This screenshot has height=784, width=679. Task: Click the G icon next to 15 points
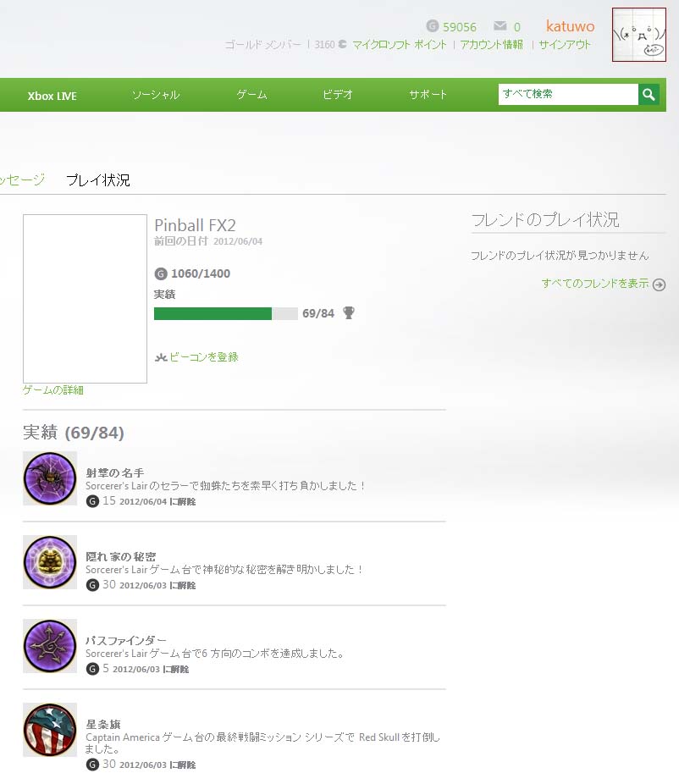(x=92, y=501)
